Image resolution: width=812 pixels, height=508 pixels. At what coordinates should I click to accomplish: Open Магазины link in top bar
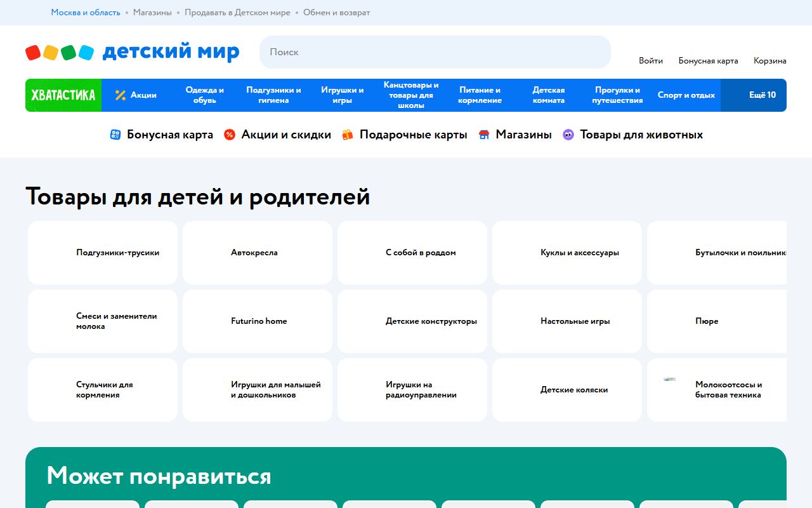coord(152,13)
